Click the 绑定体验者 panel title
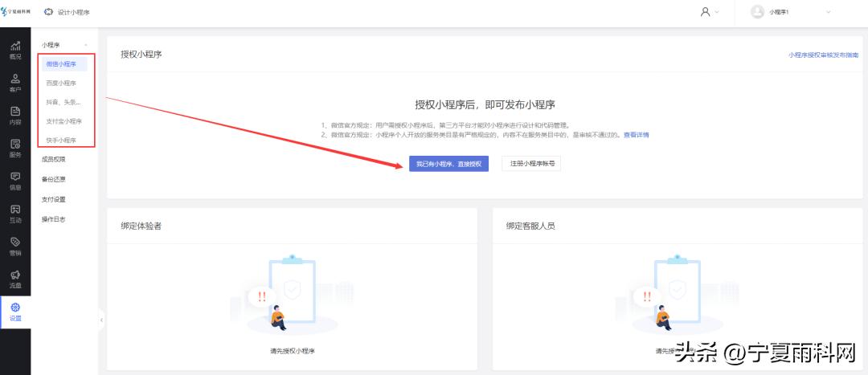Viewport: 868px width, 375px height. coord(141,226)
